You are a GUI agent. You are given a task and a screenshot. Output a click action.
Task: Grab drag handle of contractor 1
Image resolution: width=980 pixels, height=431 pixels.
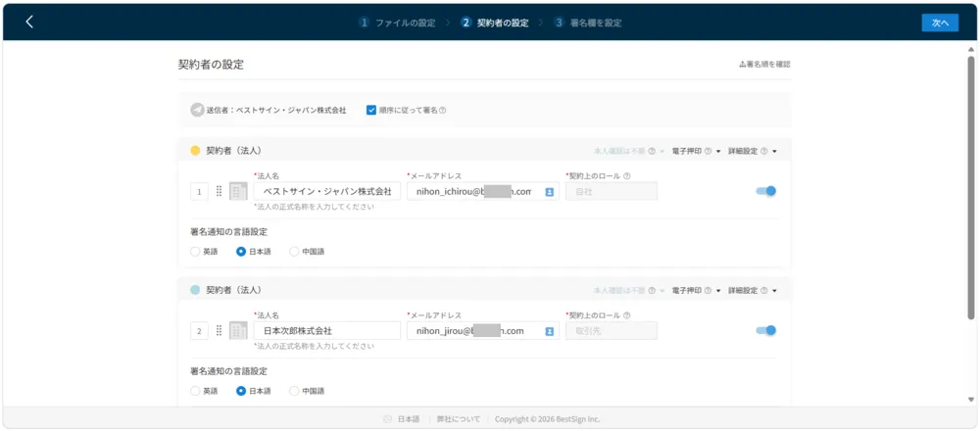coord(219,192)
